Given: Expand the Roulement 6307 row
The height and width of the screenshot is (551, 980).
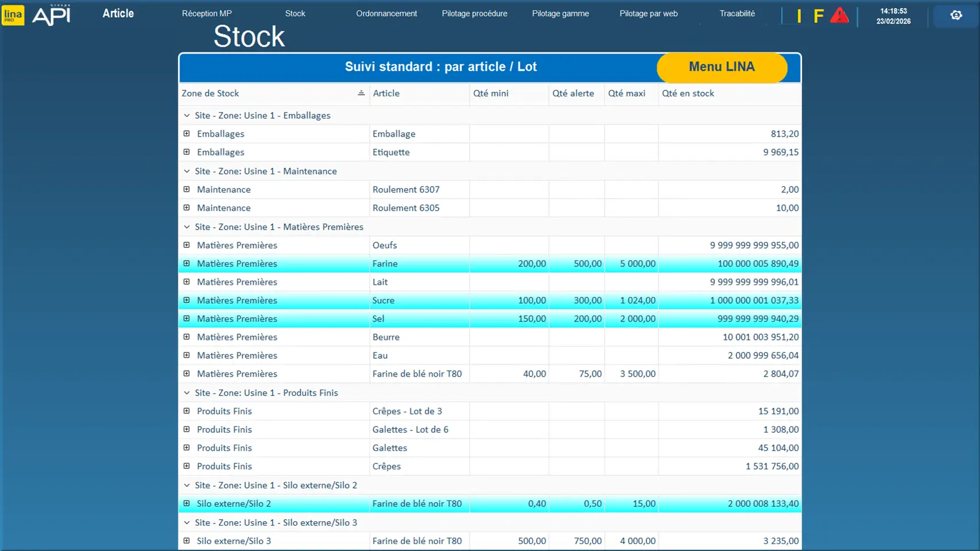Looking at the screenshot, I should (187, 189).
